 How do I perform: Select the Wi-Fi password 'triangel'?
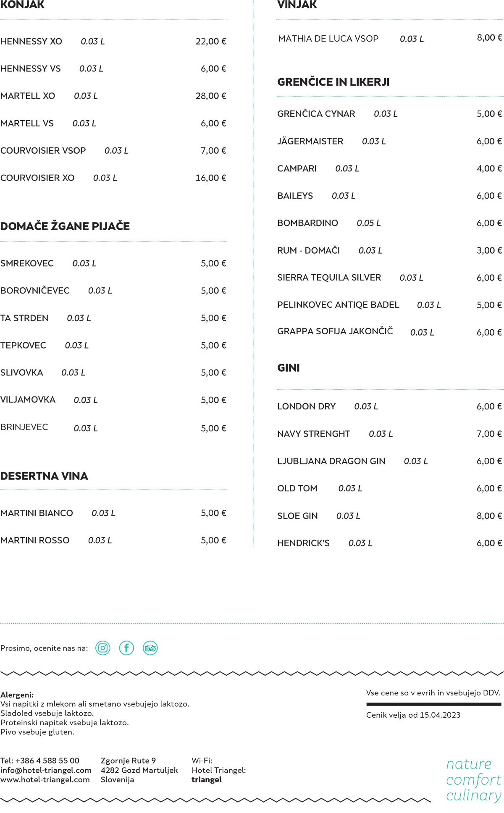(x=207, y=780)
